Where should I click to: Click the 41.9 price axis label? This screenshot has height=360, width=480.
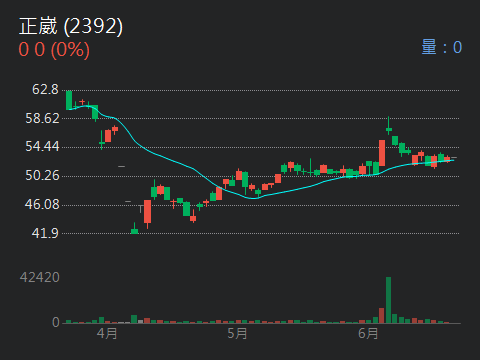45,233
